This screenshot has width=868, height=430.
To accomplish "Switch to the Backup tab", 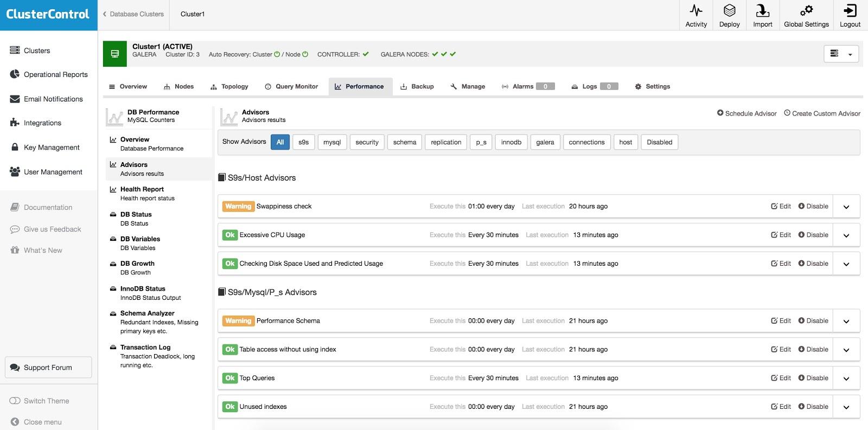I will [x=417, y=86].
